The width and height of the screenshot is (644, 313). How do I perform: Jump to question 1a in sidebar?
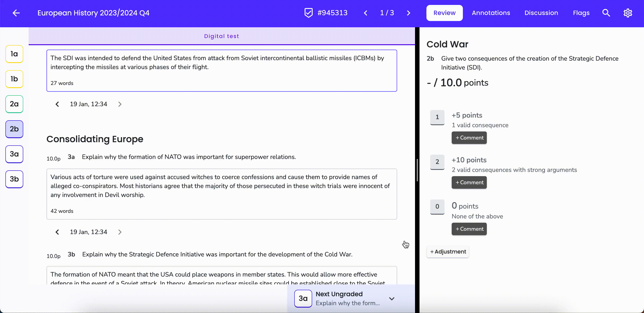pyautogui.click(x=14, y=54)
